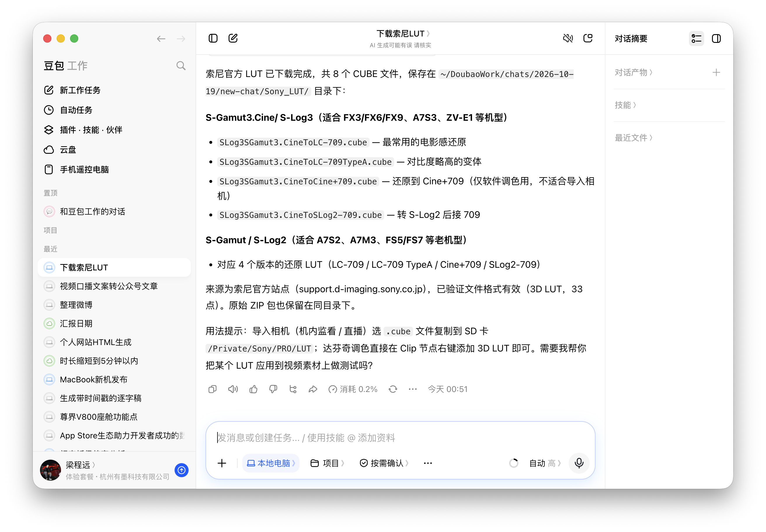This screenshot has width=766, height=532.
Task: Open the pop-out window icon in header
Action: pyautogui.click(x=588, y=38)
